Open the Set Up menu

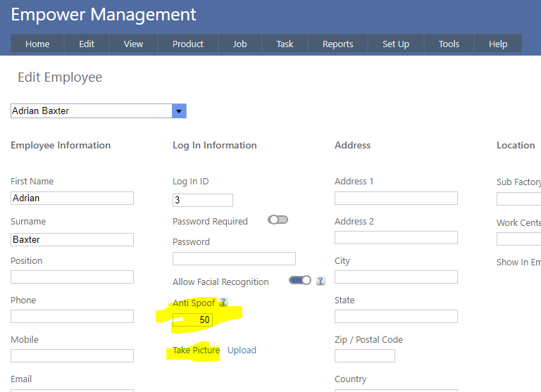click(x=395, y=44)
